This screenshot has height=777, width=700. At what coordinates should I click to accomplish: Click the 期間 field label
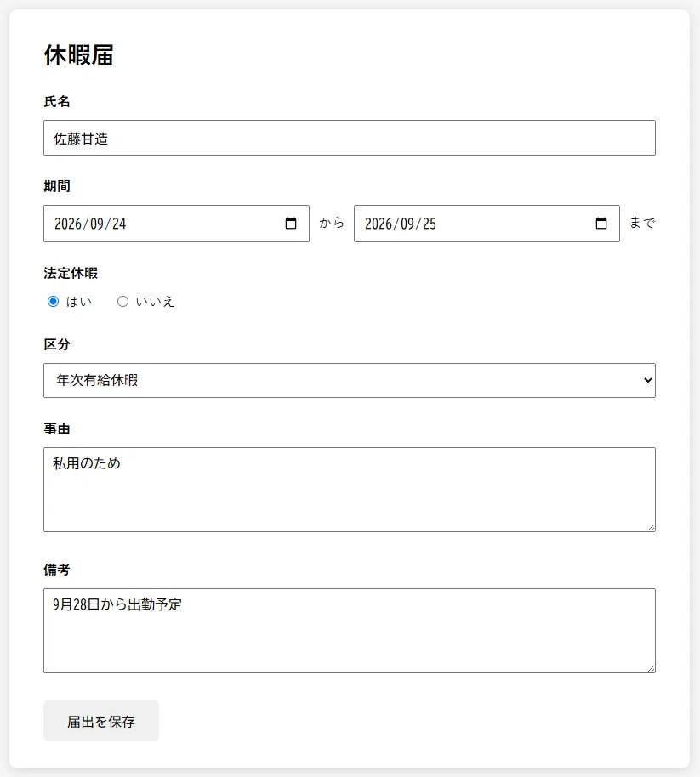pyautogui.click(x=57, y=186)
